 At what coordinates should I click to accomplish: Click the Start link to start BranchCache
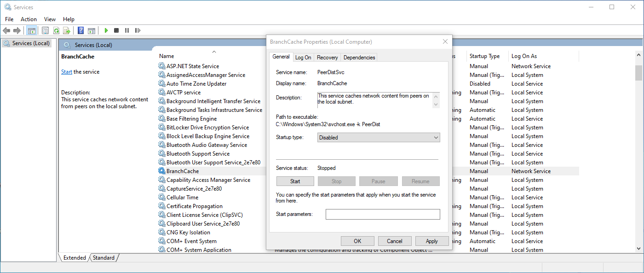[x=66, y=71]
